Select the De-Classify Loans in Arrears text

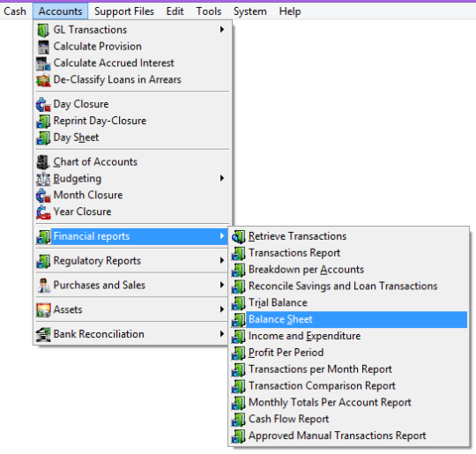tap(117, 79)
